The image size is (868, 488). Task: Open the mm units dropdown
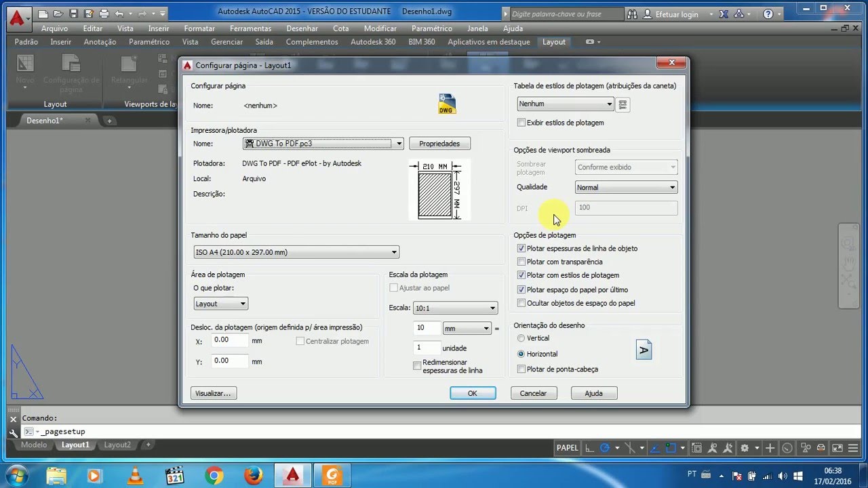pos(467,329)
